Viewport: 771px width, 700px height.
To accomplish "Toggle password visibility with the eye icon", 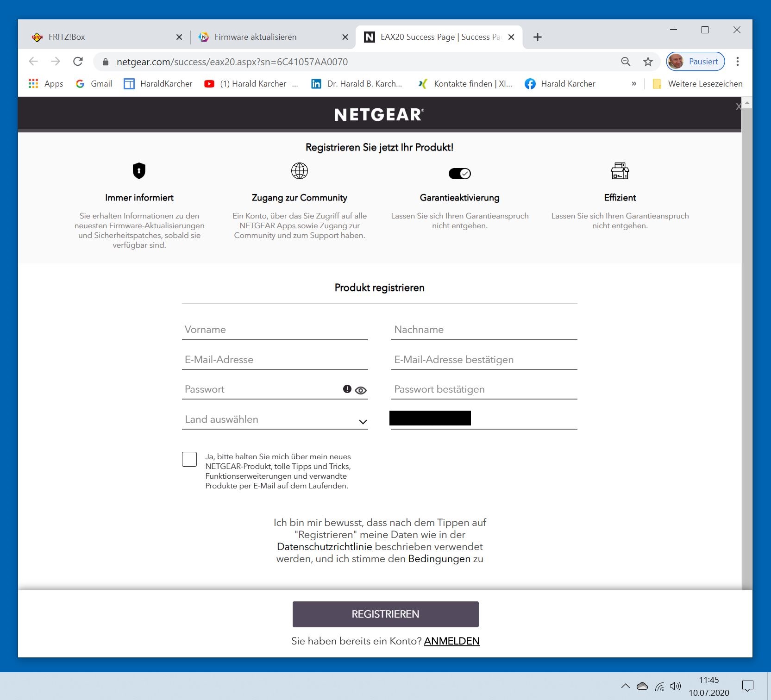I will point(361,390).
